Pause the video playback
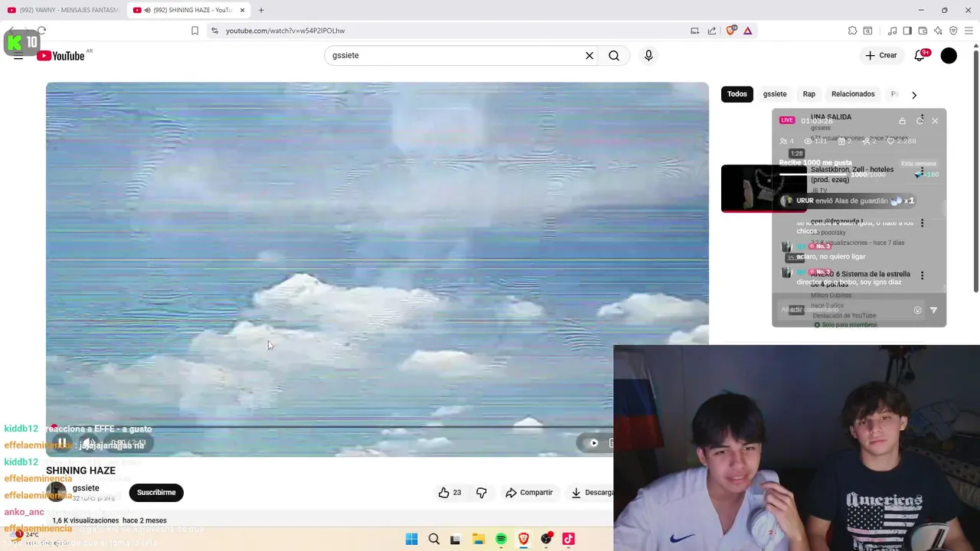This screenshot has width=980, height=551. 62,443
